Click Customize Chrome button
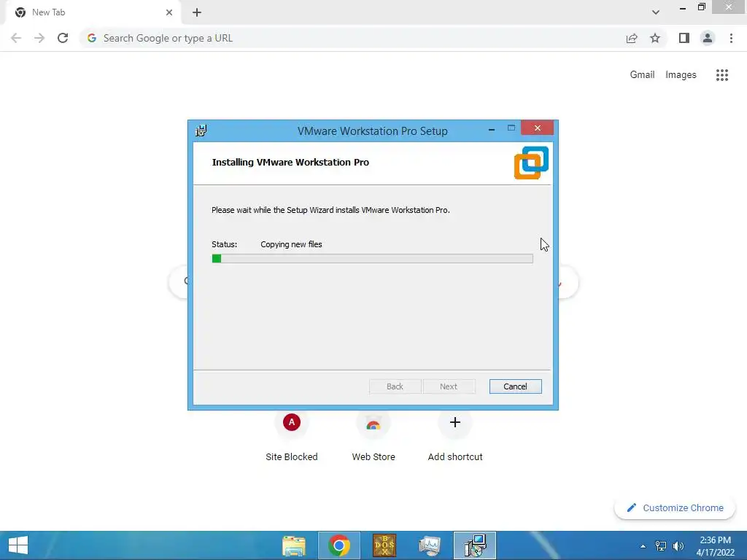The image size is (747, 560). pos(676,508)
